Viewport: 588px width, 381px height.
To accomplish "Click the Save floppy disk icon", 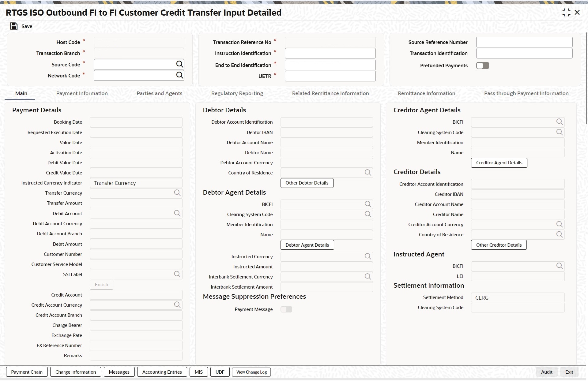I will 14,26.
